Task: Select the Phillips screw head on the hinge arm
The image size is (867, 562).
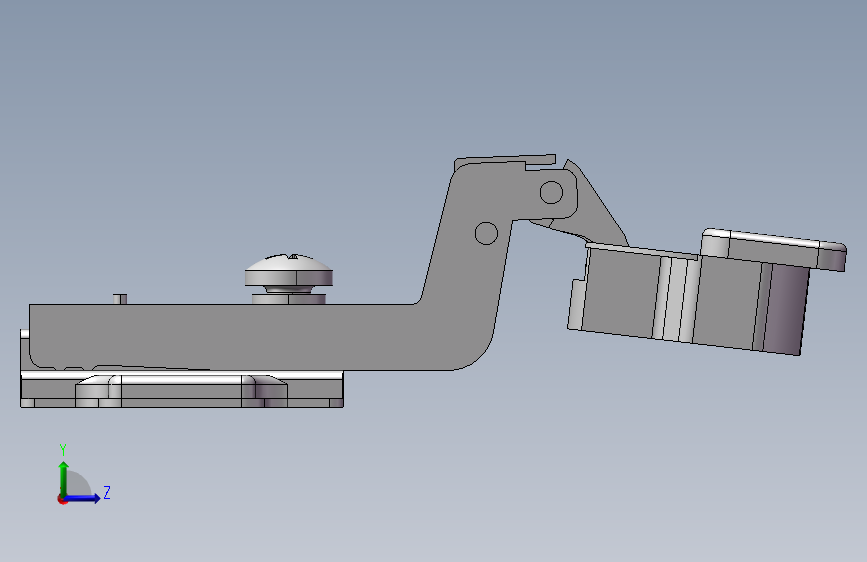Action: tap(289, 269)
